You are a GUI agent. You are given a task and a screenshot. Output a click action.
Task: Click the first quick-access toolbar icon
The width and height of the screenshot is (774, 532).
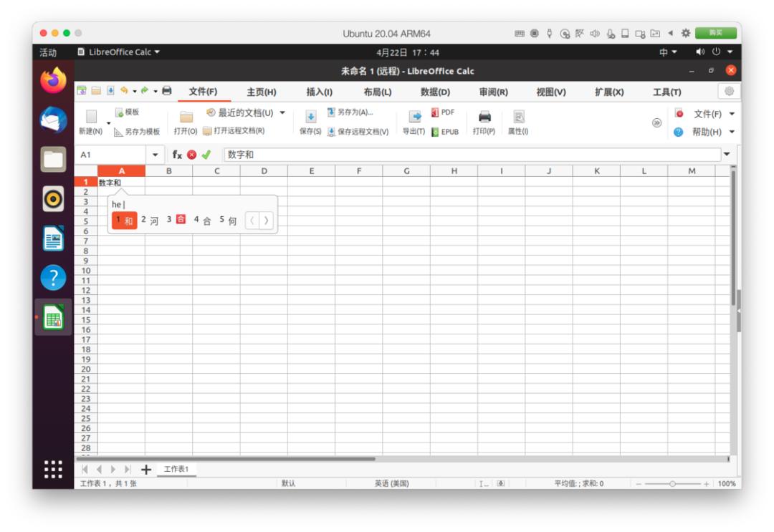click(82, 90)
